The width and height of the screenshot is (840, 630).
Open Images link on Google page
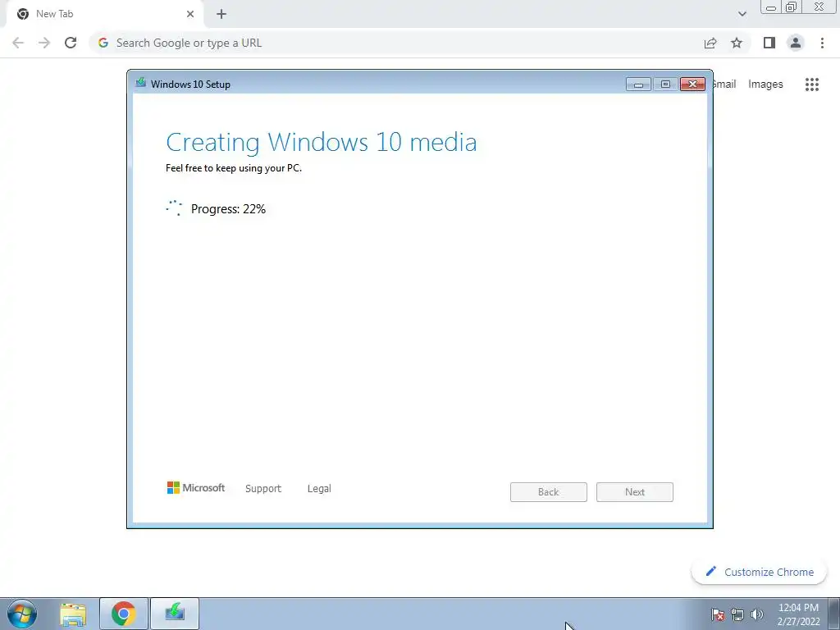(765, 84)
